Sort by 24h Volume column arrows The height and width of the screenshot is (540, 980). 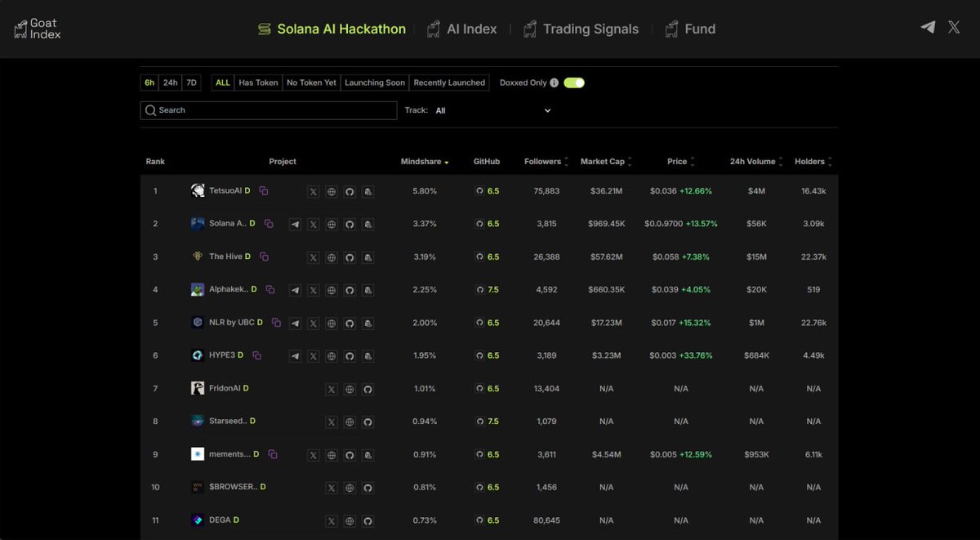(781, 162)
